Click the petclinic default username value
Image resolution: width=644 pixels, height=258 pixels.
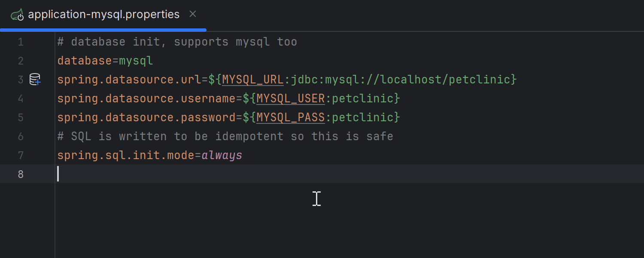pyautogui.click(x=363, y=98)
